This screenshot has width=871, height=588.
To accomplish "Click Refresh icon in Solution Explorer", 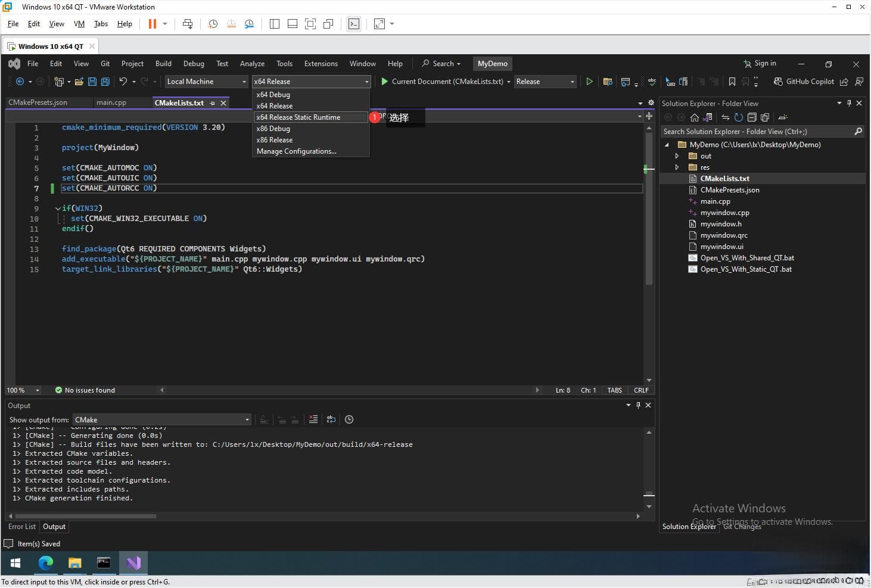I will (739, 117).
